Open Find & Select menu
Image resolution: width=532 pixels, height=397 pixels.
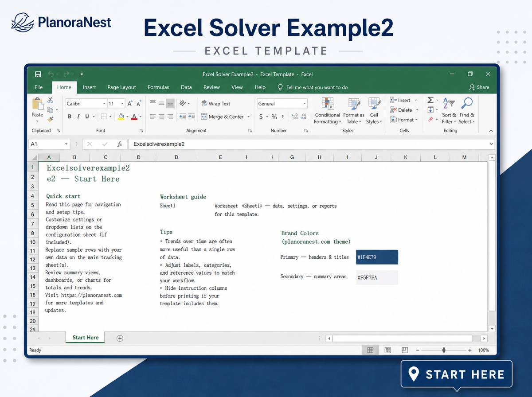[x=466, y=111]
